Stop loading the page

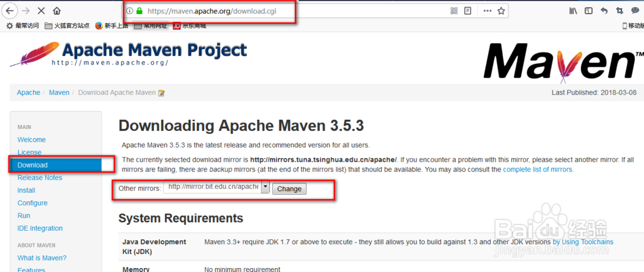point(41,11)
